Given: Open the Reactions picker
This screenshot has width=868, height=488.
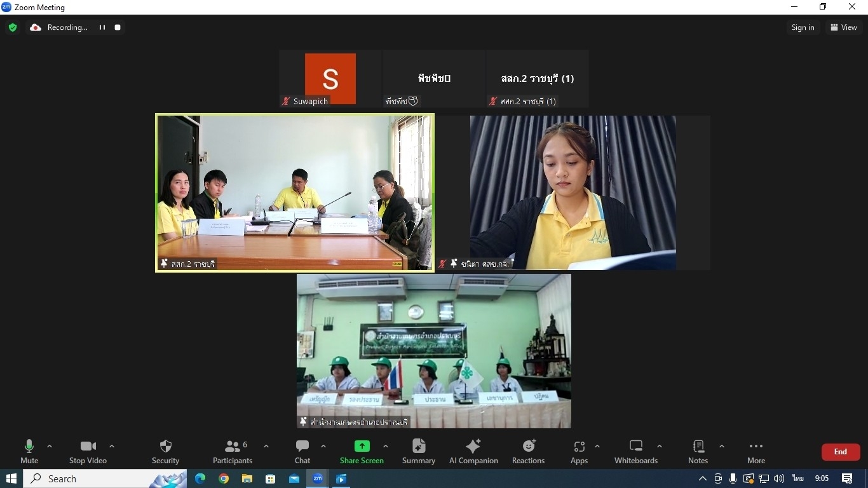Looking at the screenshot, I should pyautogui.click(x=528, y=451).
